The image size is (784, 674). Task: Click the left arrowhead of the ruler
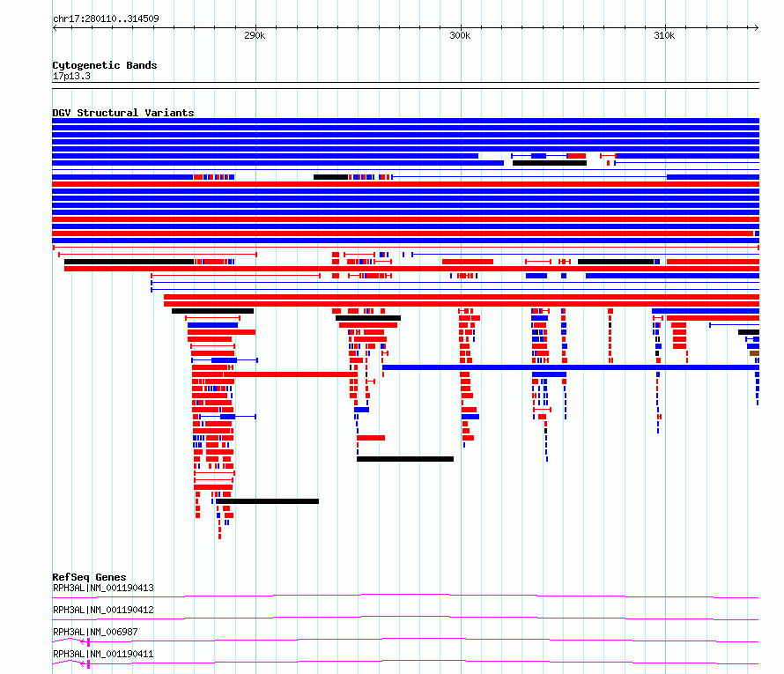point(55,28)
